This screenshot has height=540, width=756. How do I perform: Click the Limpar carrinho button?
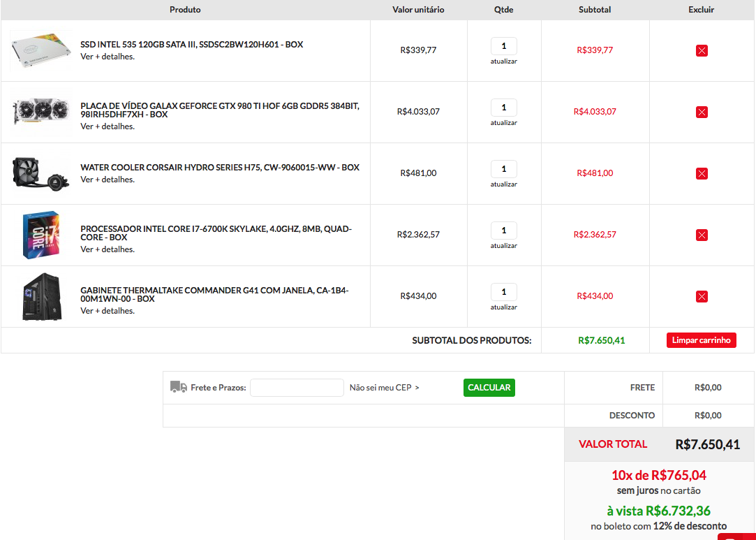(x=702, y=340)
